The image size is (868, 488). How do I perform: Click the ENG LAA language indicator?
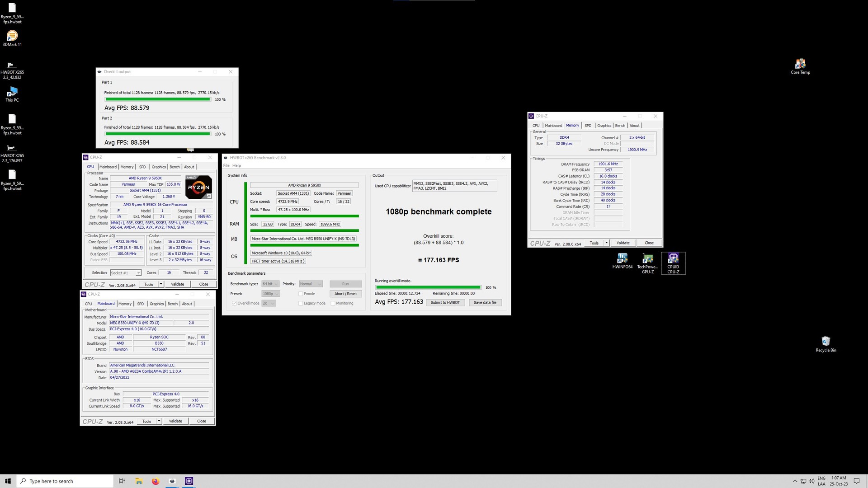821,481
